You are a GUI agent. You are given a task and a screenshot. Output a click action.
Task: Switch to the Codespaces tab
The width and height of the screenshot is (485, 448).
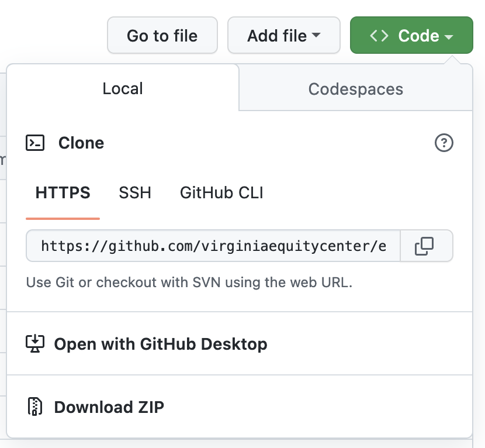[x=356, y=89]
